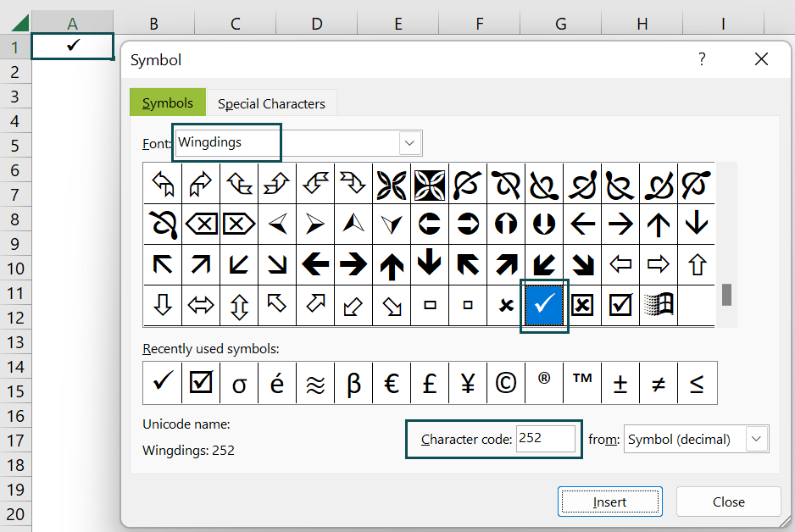This screenshot has height=532, width=795.
Task: Select the circled up arrow symbol
Action: 506,224
